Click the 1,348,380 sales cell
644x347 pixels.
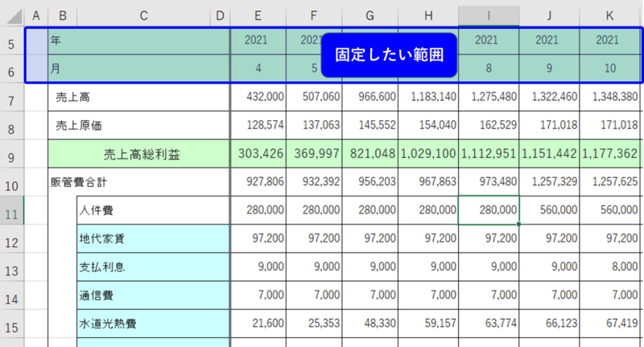pos(609,97)
